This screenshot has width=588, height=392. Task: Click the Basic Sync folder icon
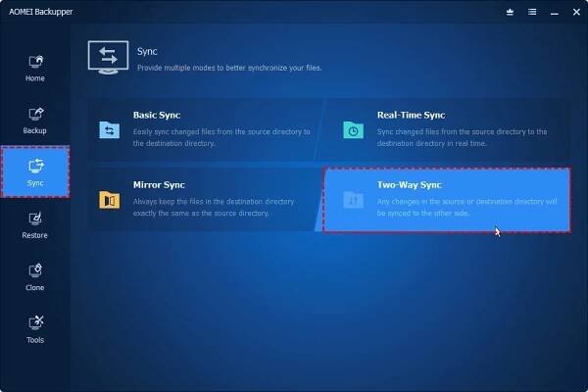pos(109,129)
